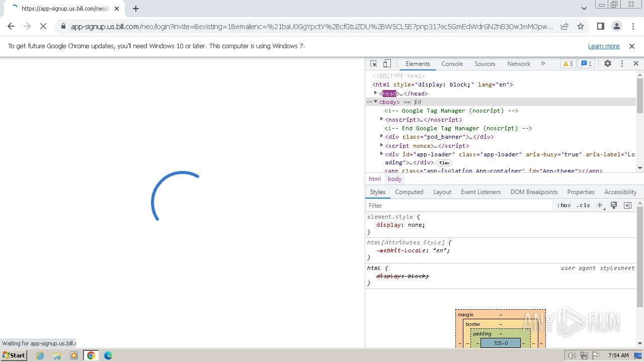Toggle the Chrome side panel icon
The image size is (644, 362).
click(600, 26)
